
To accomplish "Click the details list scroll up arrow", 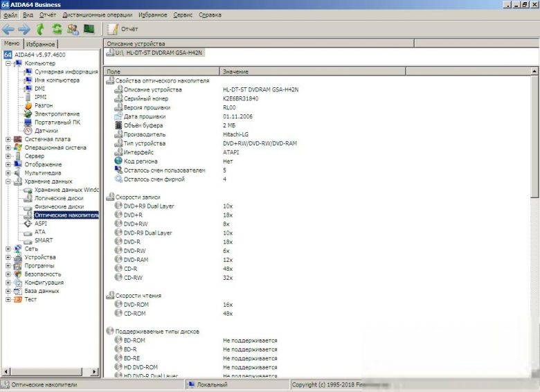I will pos(534,71).
